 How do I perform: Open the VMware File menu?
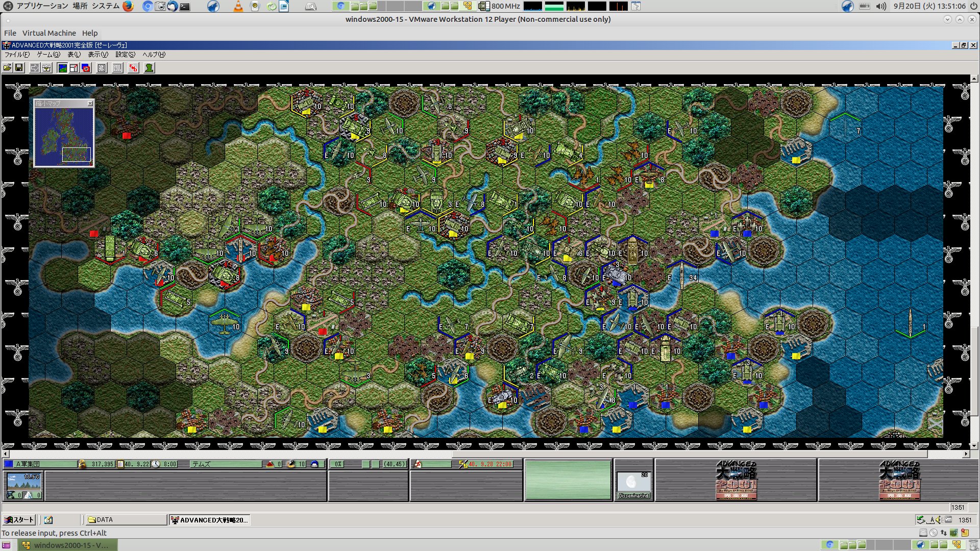point(10,33)
